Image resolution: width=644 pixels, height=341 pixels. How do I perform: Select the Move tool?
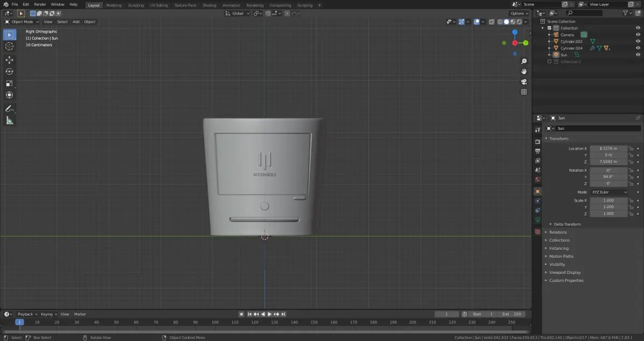click(x=9, y=60)
